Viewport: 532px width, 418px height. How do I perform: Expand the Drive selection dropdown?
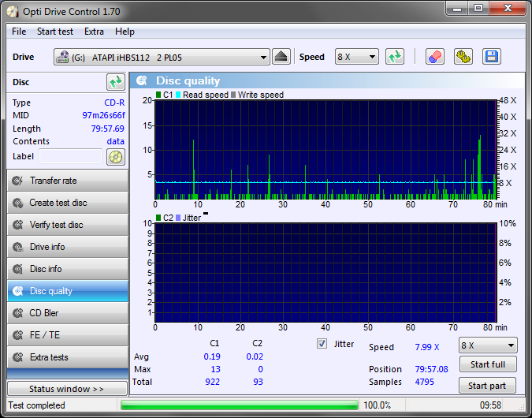[263, 57]
